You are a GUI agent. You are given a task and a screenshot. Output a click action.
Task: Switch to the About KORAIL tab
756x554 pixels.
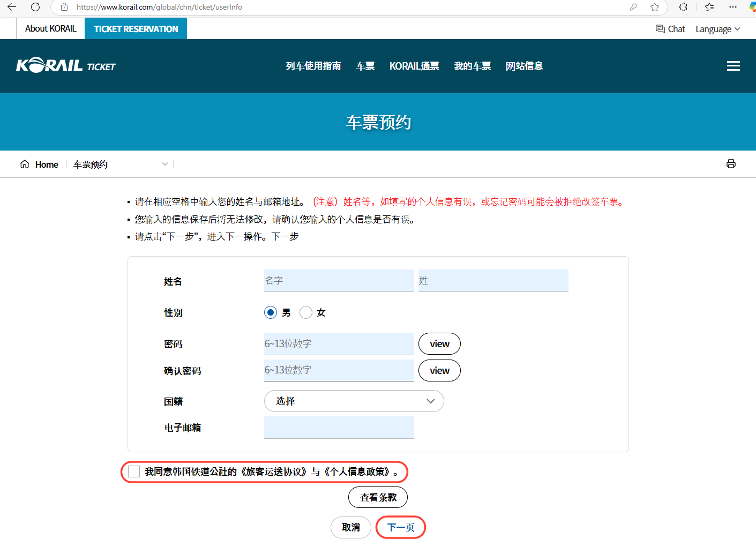(50, 29)
